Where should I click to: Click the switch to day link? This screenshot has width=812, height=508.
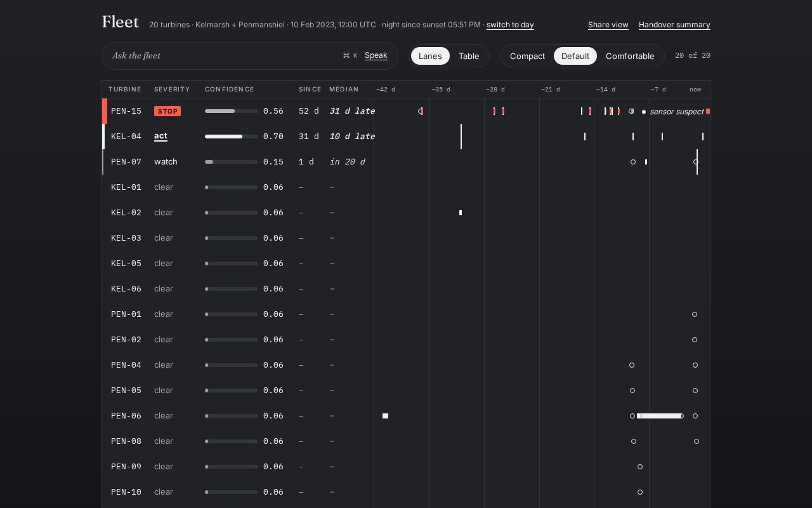pyautogui.click(x=510, y=25)
